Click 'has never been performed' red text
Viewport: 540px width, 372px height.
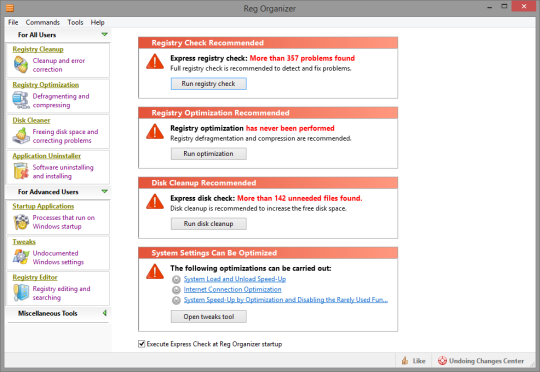pyautogui.click(x=290, y=128)
